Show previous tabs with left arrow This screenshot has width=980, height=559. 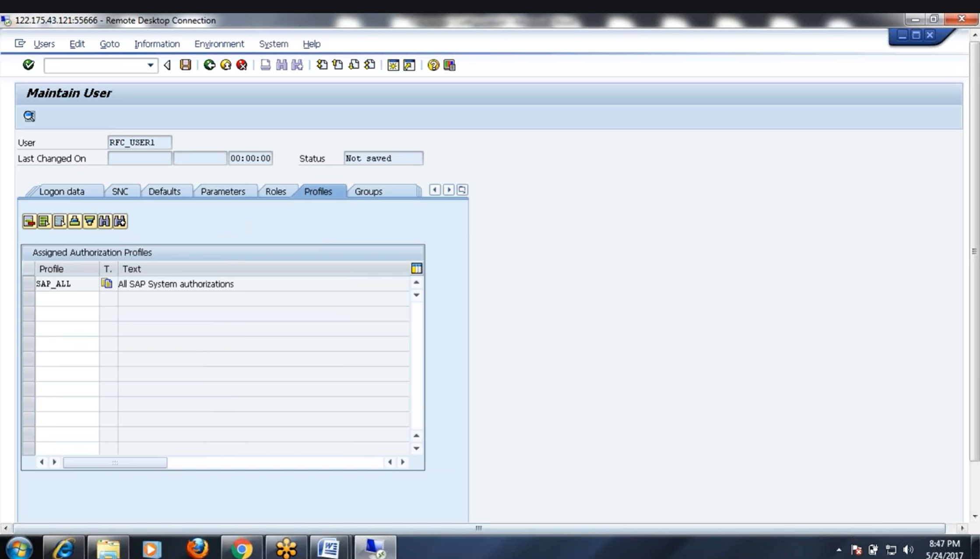tap(435, 190)
